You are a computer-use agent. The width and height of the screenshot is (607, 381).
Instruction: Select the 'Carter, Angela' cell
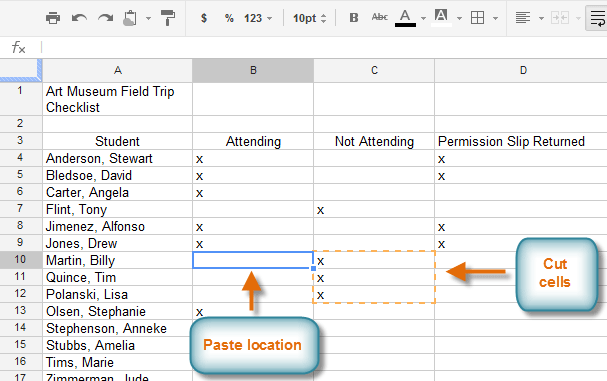pyautogui.click(x=117, y=192)
